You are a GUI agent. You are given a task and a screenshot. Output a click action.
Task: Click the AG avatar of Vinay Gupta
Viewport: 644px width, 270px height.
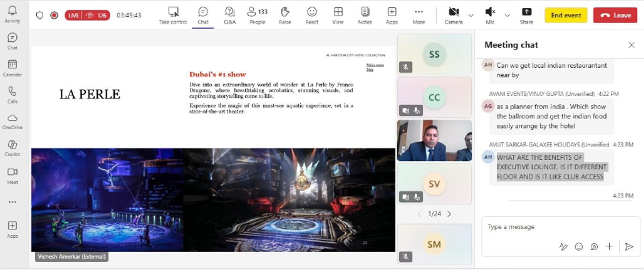point(488,106)
